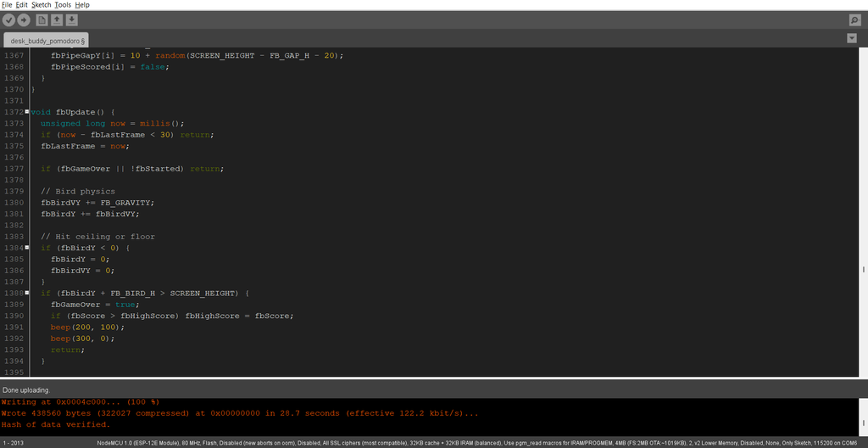
Task: Click the '1 - 2013' line indicator
Action: tap(12, 443)
